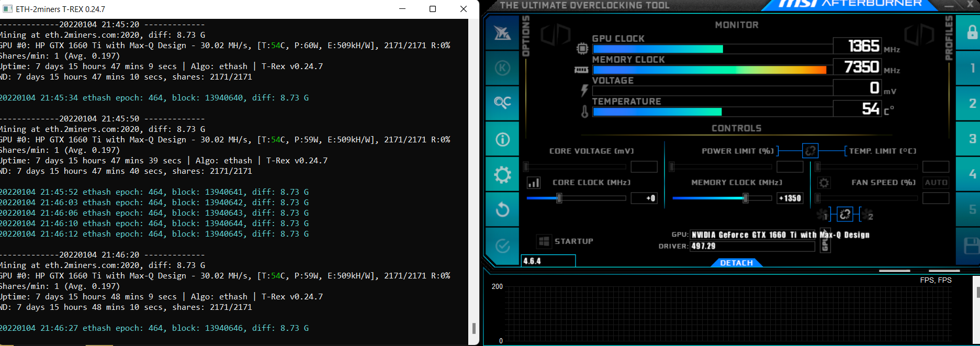The image size is (980, 346).
Task: Click the Core Voltage slider
Action: click(575, 167)
